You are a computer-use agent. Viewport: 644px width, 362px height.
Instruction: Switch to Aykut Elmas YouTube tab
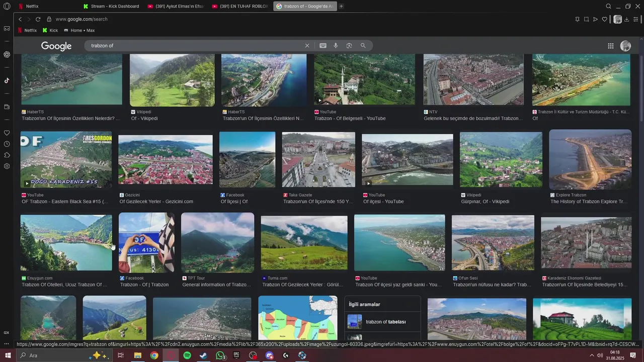(176, 6)
